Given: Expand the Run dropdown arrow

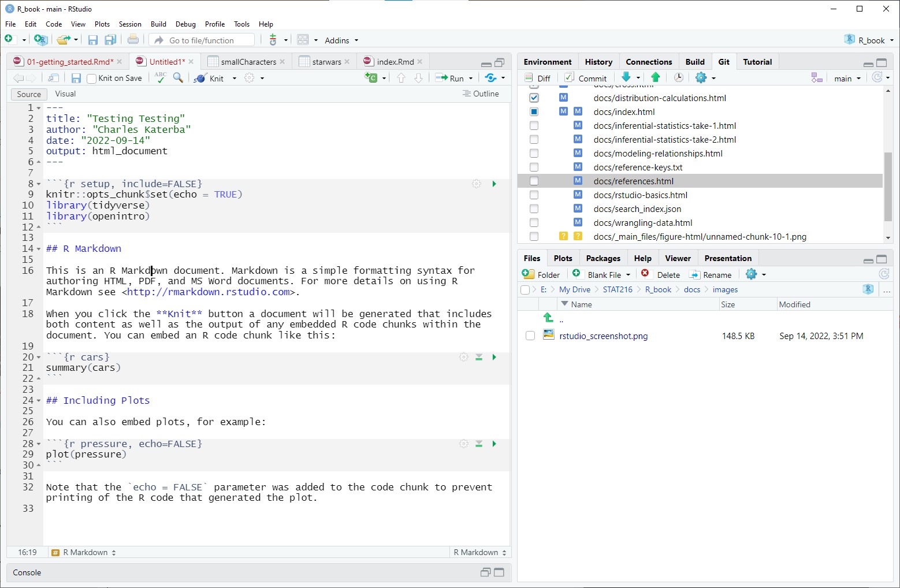Looking at the screenshot, I should click(x=471, y=79).
